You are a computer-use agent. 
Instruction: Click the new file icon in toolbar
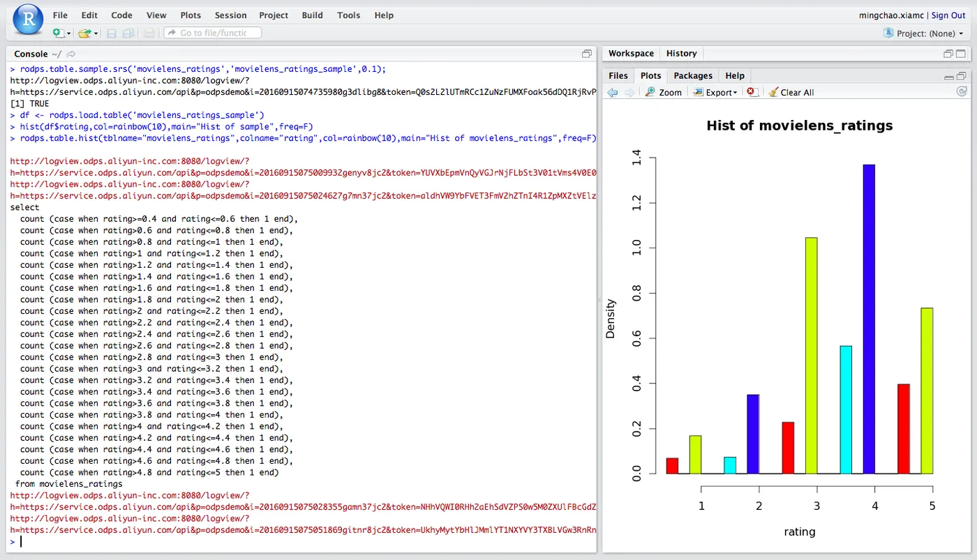(59, 33)
